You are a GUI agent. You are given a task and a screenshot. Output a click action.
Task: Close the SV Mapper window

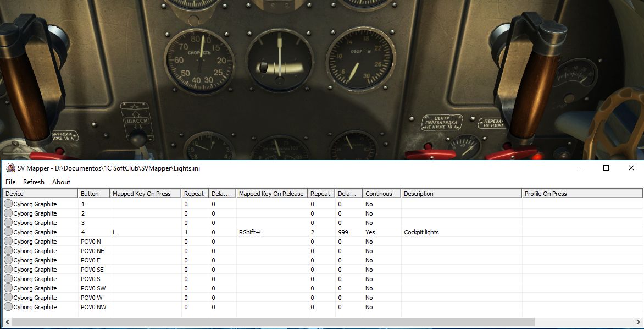(x=631, y=168)
